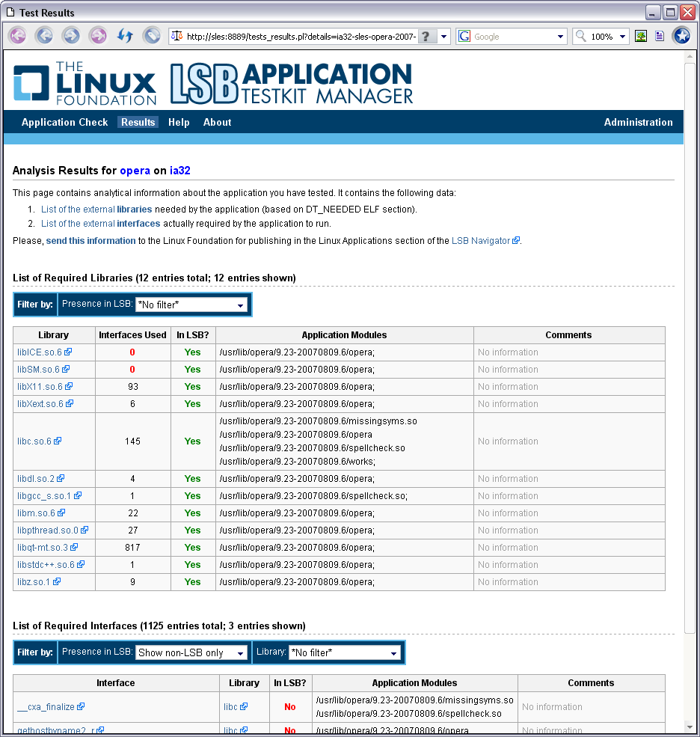Open the Google search engine dropdown arrow
Viewport: 700px width, 737px height.
click(560, 36)
